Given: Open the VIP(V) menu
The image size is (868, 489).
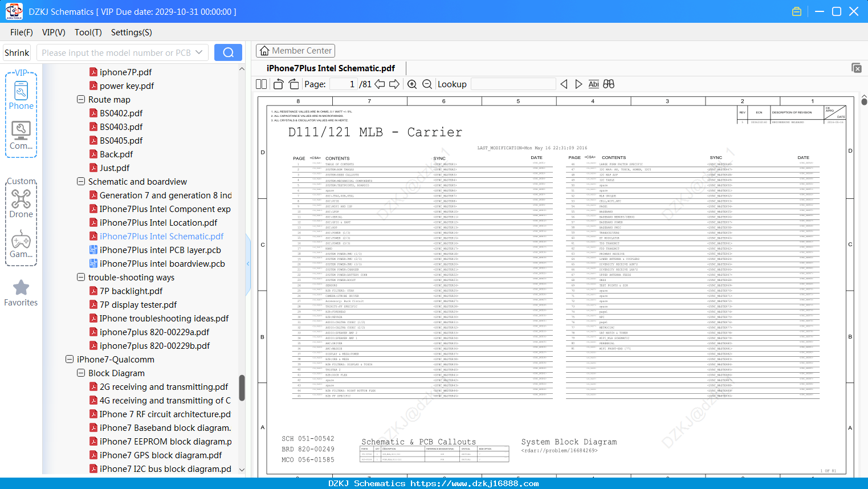Looking at the screenshot, I should [x=54, y=32].
